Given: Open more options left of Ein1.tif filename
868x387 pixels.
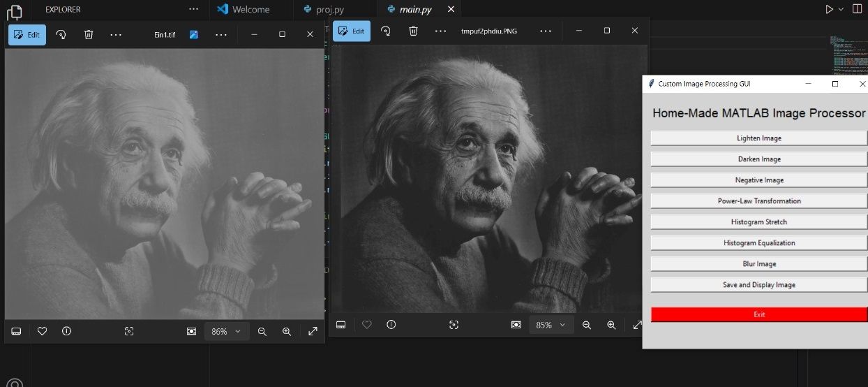Looking at the screenshot, I should tap(116, 34).
